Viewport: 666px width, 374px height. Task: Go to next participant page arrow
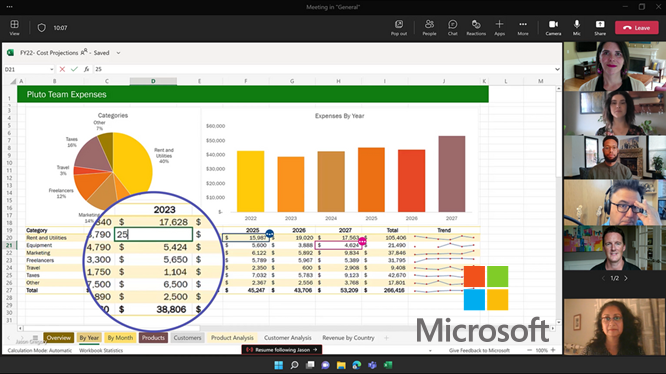click(626, 278)
